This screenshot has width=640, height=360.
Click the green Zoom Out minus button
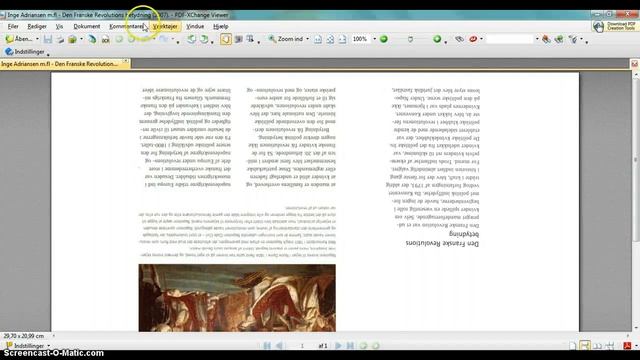click(x=384, y=39)
